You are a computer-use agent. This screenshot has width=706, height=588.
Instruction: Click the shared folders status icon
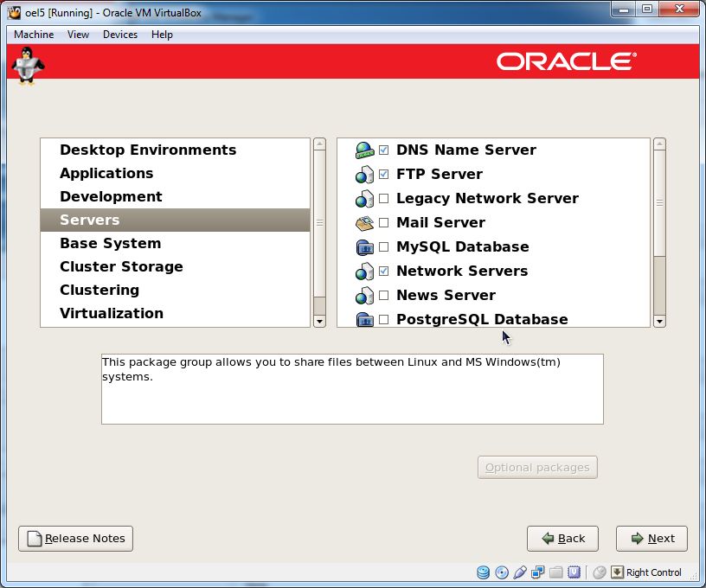(x=556, y=572)
